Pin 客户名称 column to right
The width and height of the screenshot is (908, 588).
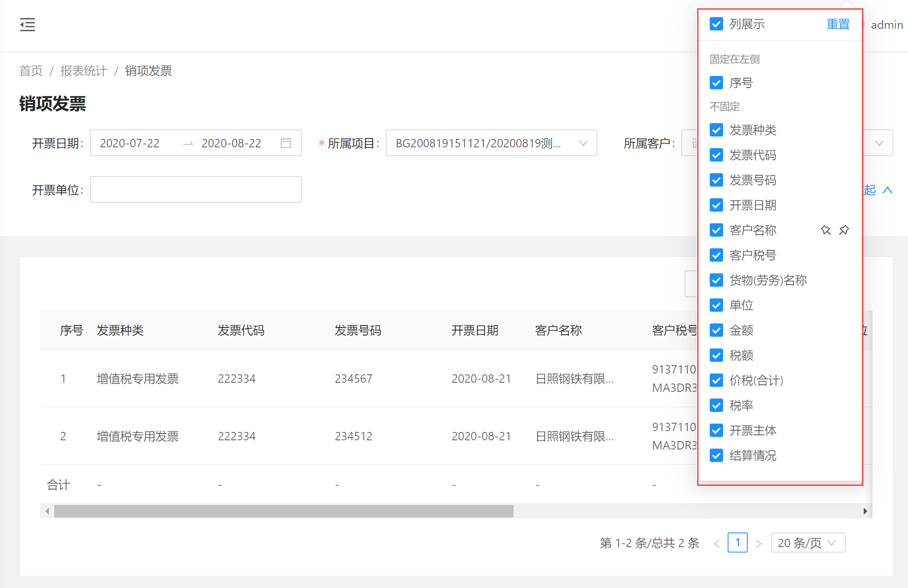pos(844,230)
